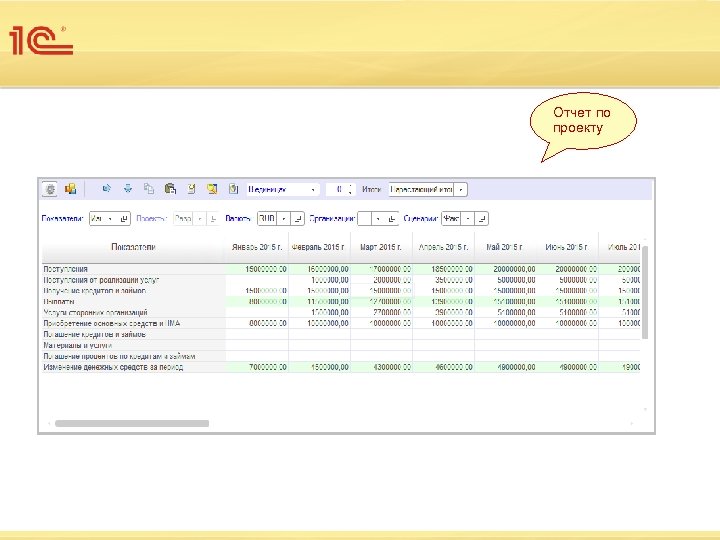Click the Показатели filter open-selection button

(x=124, y=219)
